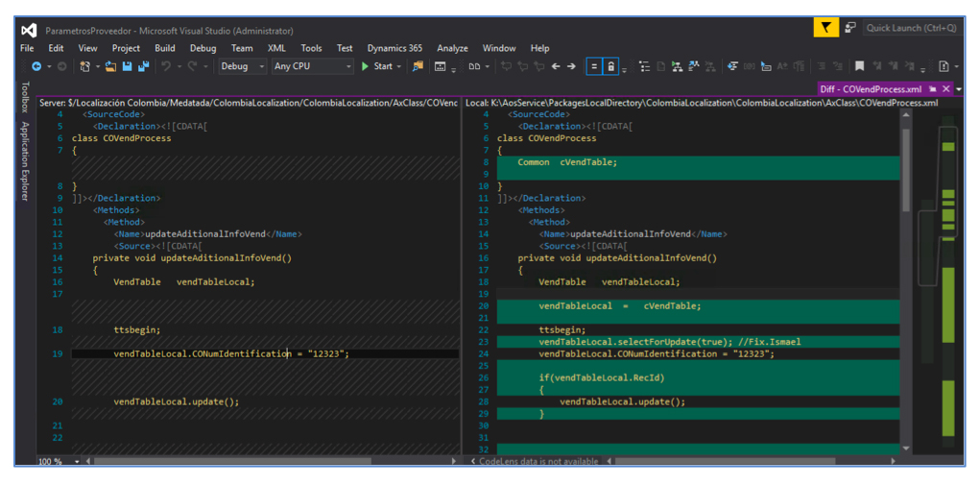Click the 'ttsbegin;' line in the left pane
The height and width of the screenshot is (485, 980).
(x=137, y=330)
